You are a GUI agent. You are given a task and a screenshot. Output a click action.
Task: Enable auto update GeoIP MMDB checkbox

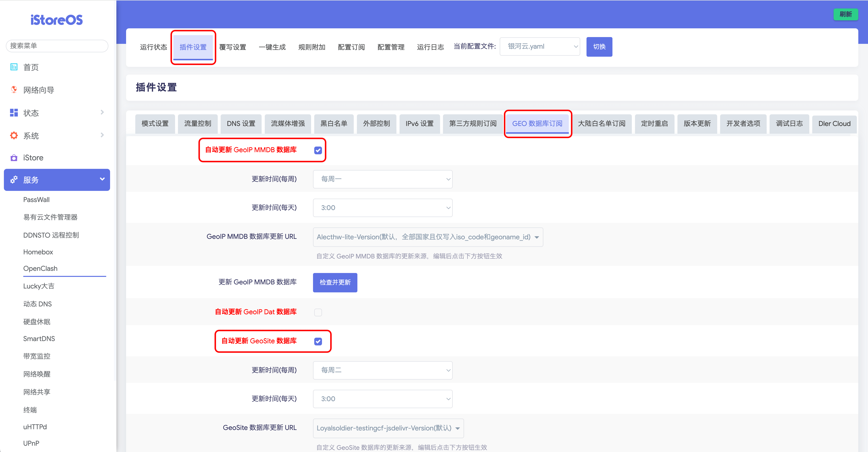(318, 150)
